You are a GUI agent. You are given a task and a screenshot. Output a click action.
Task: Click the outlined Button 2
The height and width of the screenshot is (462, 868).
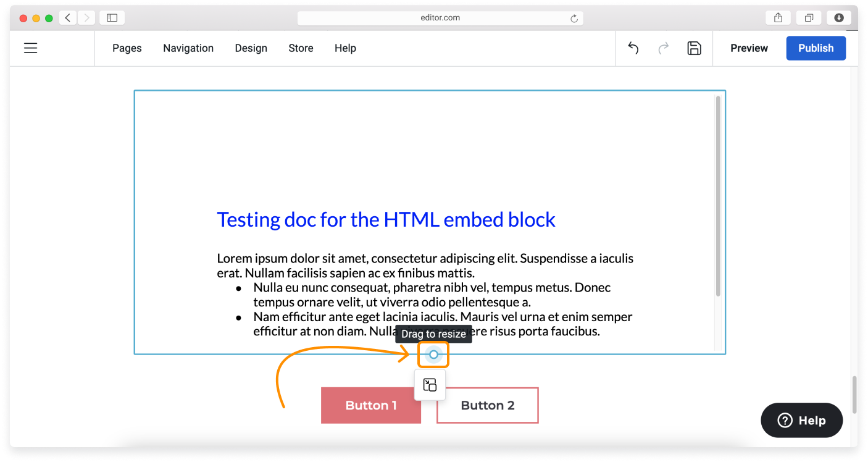[x=488, y=406]
